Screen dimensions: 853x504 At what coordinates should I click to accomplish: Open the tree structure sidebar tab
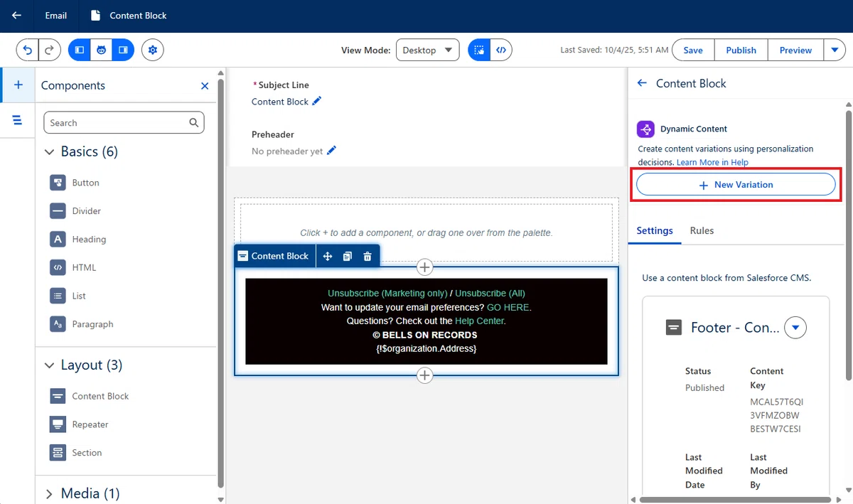(18, 120)
